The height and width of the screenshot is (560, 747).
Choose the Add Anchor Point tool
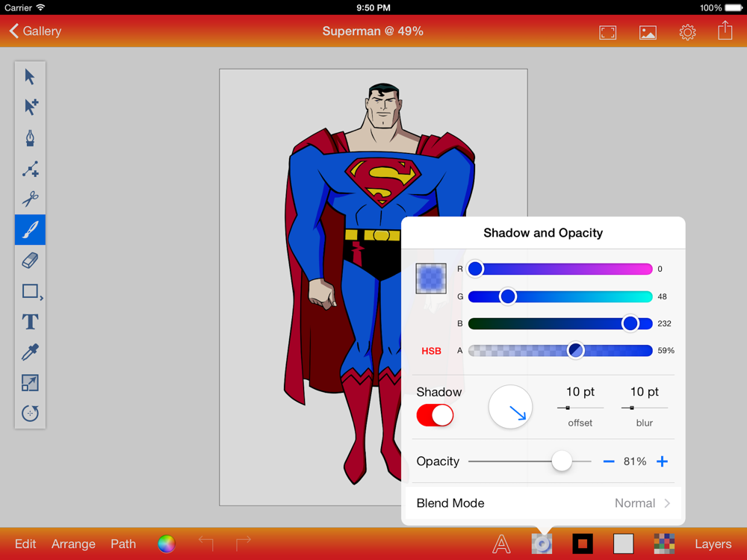[30, 169]
